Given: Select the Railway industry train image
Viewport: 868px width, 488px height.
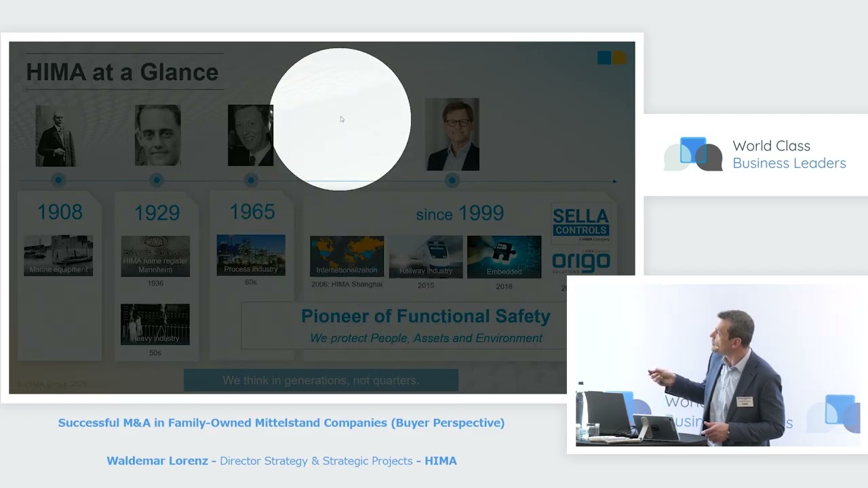Looking at the screenshot, I should tap(426, 257).
